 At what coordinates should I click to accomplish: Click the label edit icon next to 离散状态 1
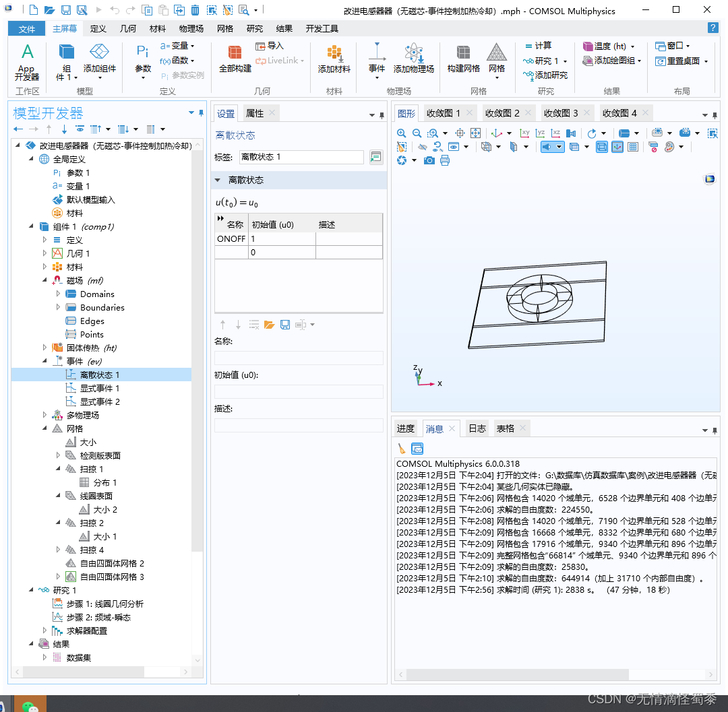click(x=375, y=157)
